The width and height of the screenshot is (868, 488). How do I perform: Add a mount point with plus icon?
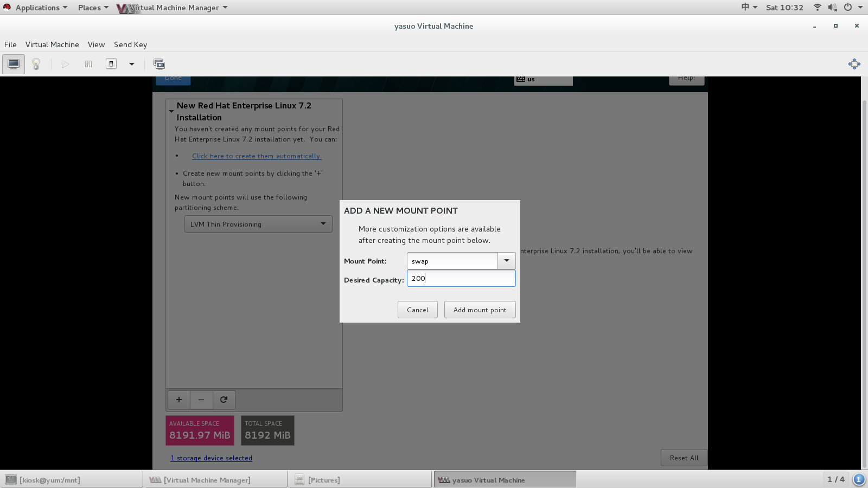coord(179,400)
